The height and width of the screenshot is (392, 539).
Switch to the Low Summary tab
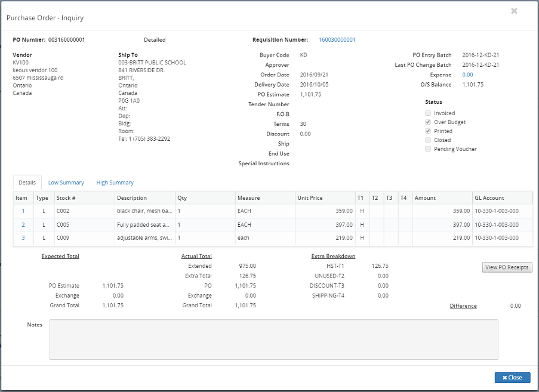coord(66,183)
